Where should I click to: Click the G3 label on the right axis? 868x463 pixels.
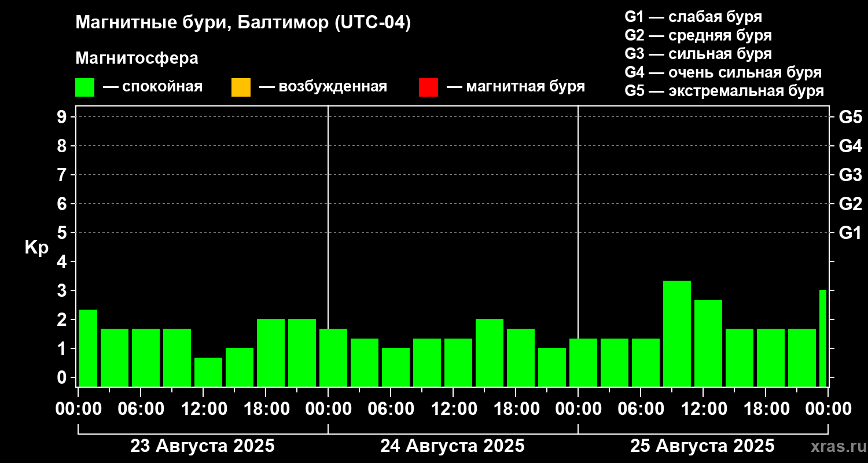click(850, 175)
